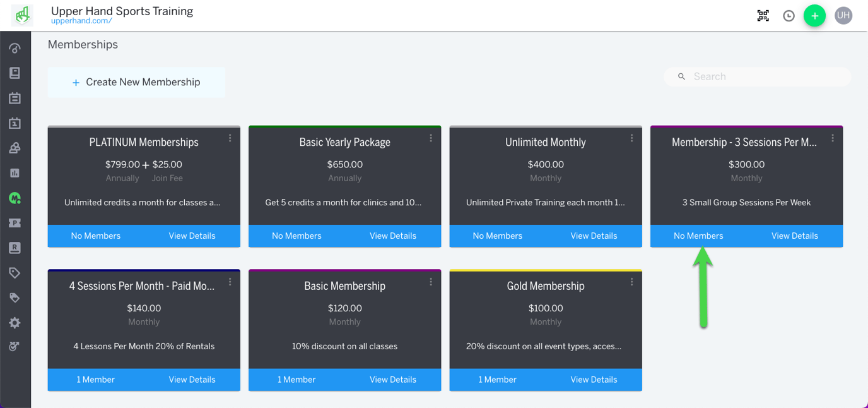The image size is (868, 408).
Task: Open the book icon in sidebar
Action: pyautogui.click(x=15, y=73)
